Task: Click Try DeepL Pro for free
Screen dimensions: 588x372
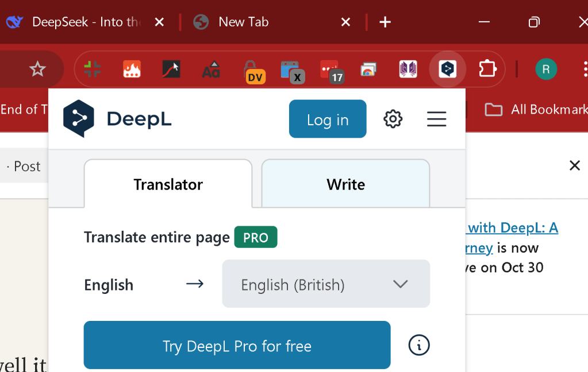Action: pos(237,345)
